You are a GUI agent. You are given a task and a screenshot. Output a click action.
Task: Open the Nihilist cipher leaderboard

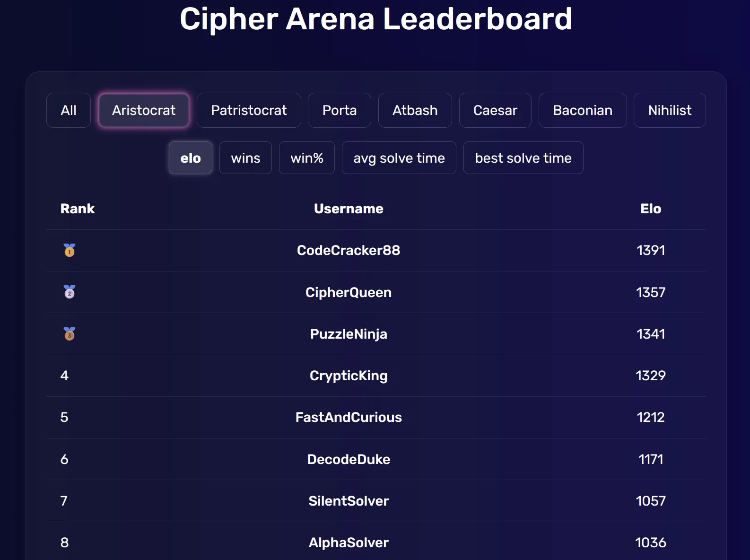[x=670, y=110]
